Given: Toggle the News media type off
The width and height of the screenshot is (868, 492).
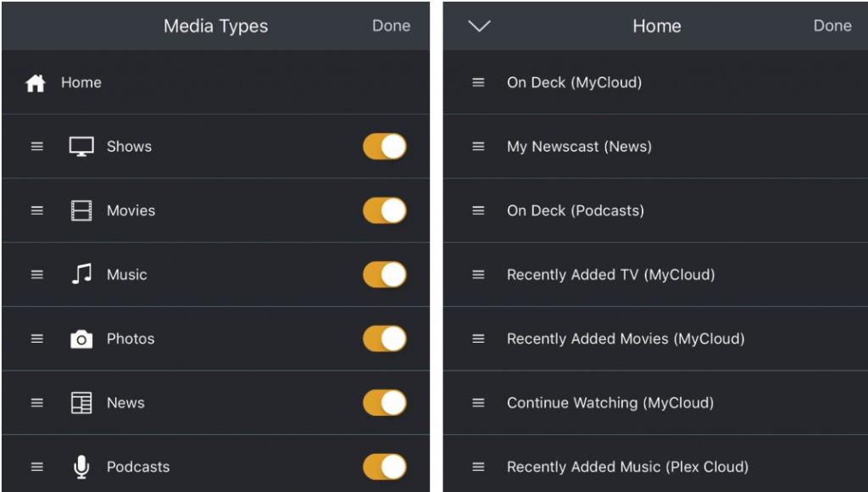Looking at the screenshot, I should coord(385,403).
